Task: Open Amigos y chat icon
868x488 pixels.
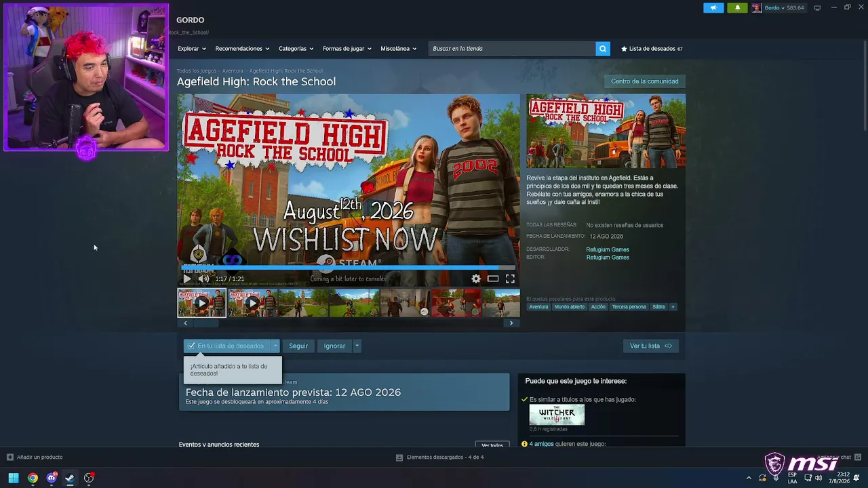Action: 858,457
